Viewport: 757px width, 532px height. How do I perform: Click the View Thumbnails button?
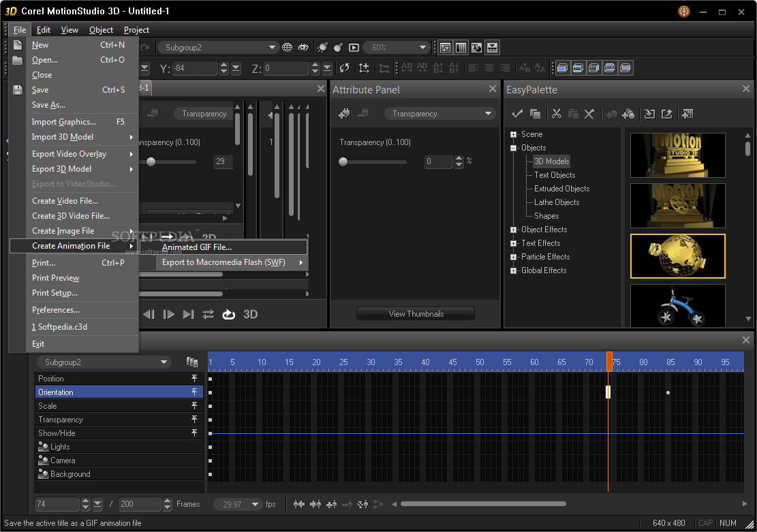coord(416,314)
